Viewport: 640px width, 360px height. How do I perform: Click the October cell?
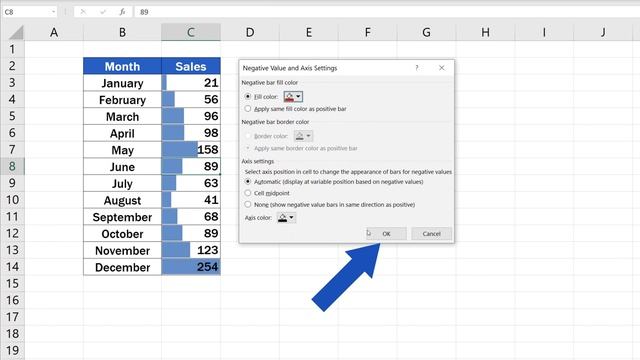(x=122, y=233)
